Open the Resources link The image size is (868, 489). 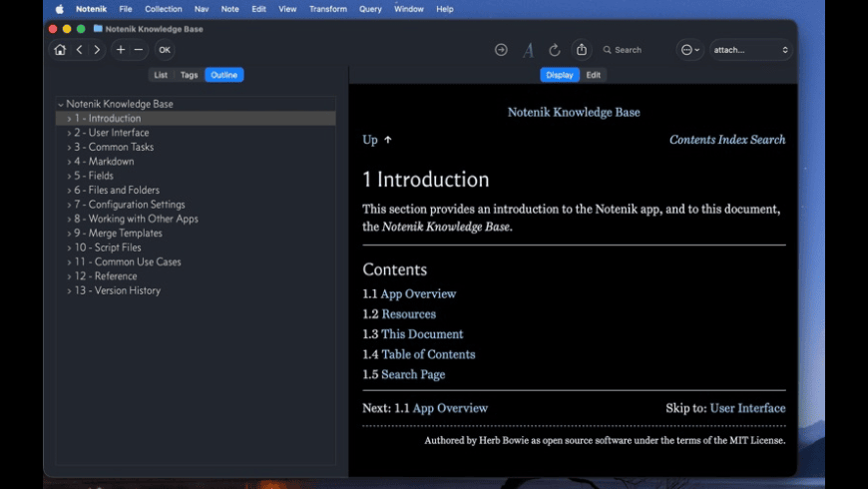[x=408, y=314]
